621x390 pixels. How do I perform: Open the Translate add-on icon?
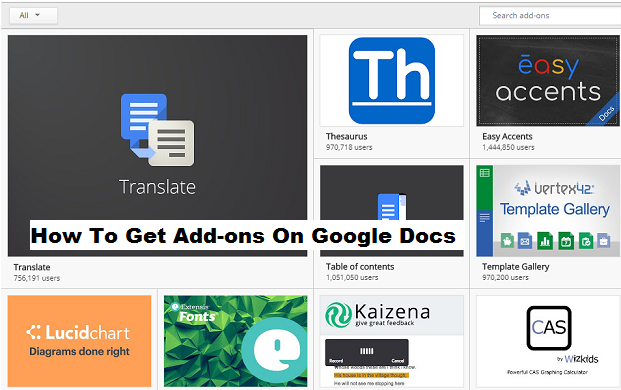point(158,130)
